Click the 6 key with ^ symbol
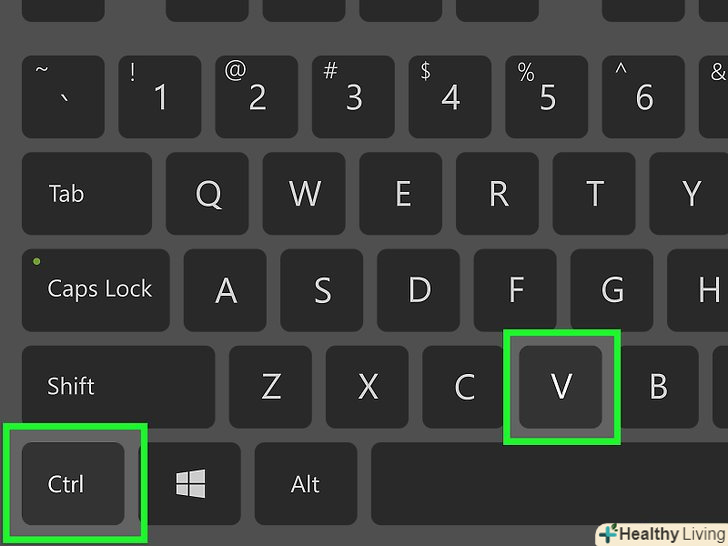The width and height of the screenshot is (728, 546). click(644, 97)
